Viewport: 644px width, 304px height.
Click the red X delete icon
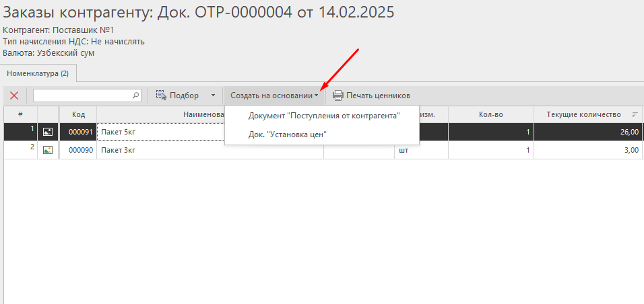point(14,96)
